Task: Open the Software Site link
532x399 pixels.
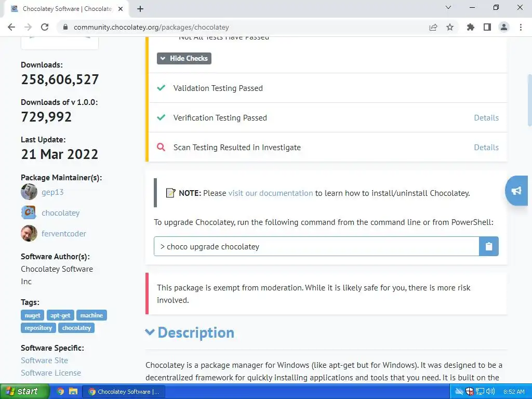Action: click(x=45, y=361)
